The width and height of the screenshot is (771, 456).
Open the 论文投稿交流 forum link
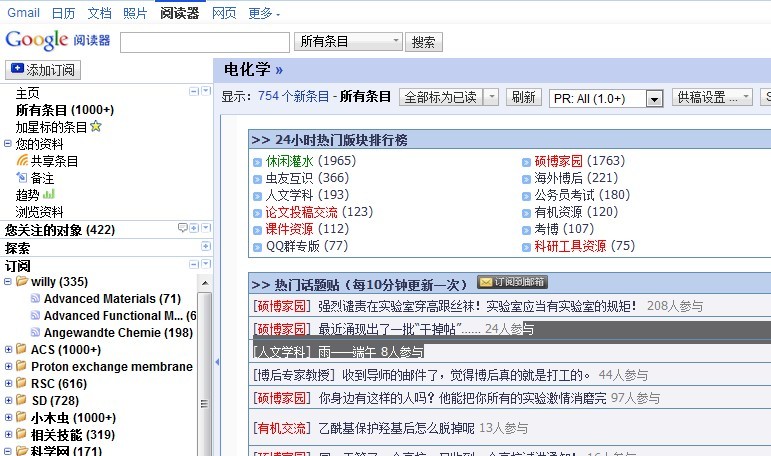click(301, 212)
